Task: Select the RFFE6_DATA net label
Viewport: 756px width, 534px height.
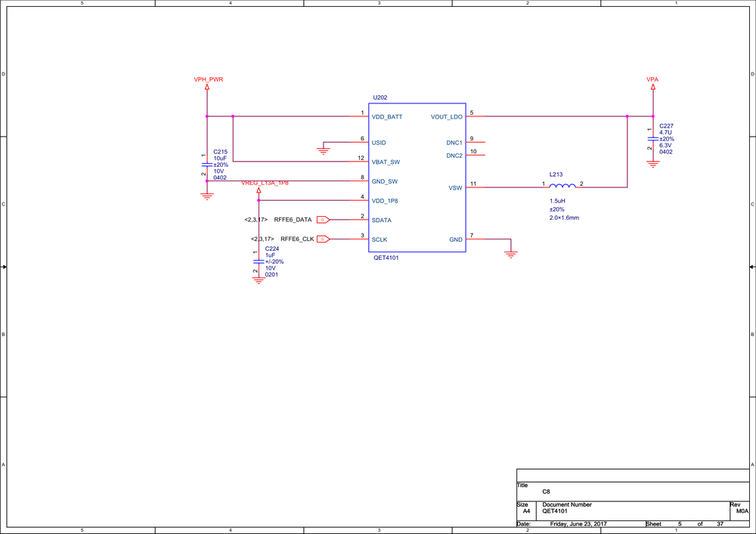Action: tap(293, 220)
